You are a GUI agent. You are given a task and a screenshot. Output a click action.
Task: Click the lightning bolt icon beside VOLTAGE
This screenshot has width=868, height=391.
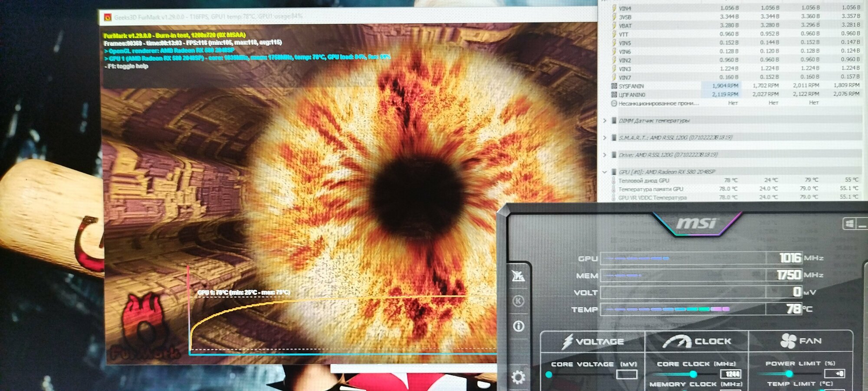[x=567, y=341]
